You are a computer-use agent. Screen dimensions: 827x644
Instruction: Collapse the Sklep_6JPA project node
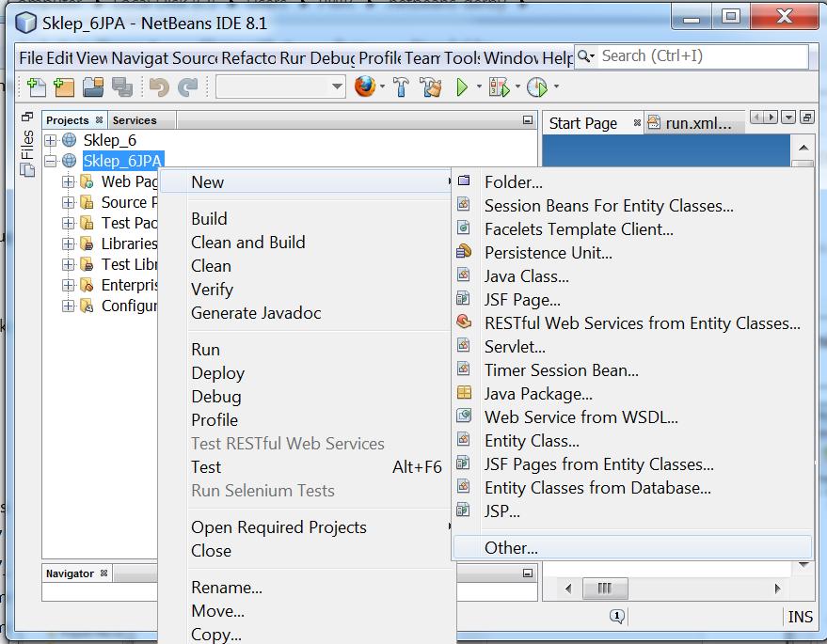coord(51,161)
